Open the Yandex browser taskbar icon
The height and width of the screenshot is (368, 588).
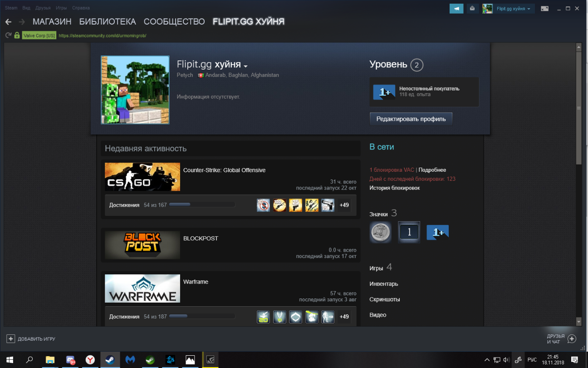point(90,360)
